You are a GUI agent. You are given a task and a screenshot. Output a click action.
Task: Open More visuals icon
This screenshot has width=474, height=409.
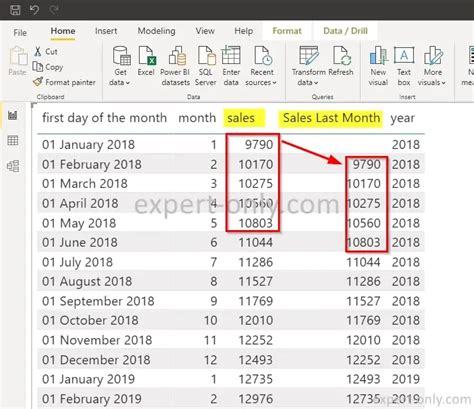click(433, 55)
